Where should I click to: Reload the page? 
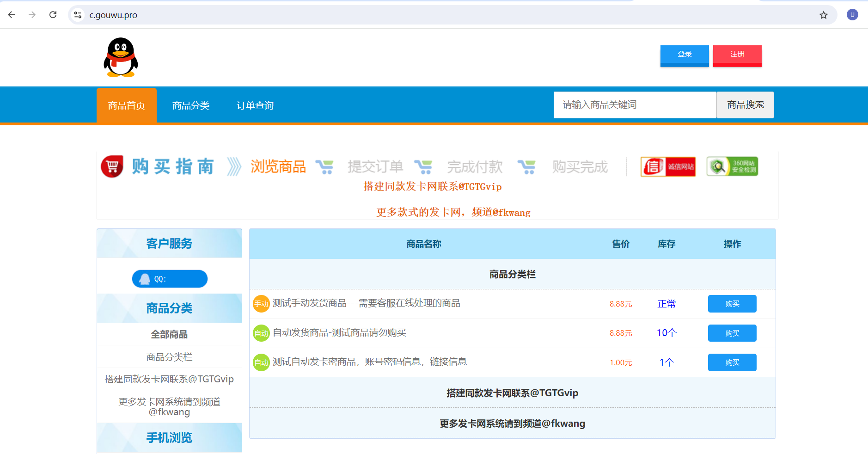53,15
